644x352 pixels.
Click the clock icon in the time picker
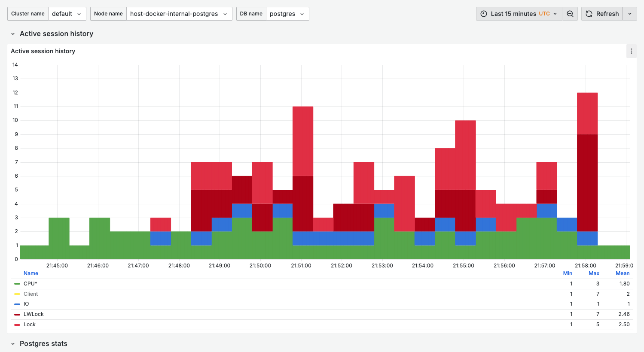(x=484, y=13)
